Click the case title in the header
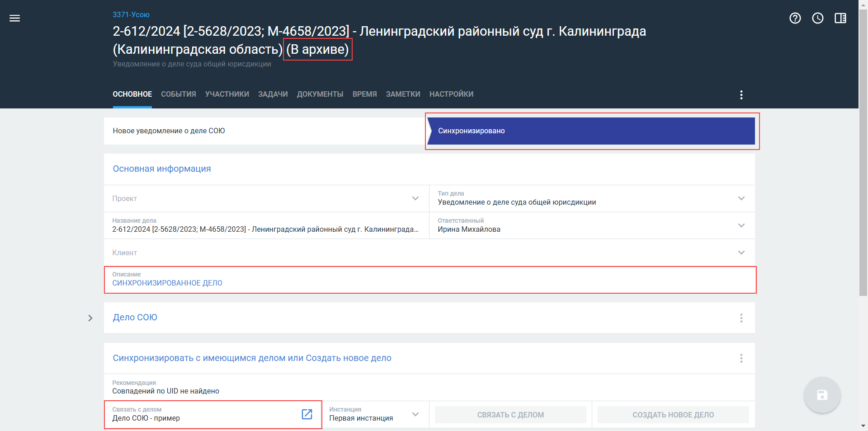Image resolution: width=868 pixels, height=431 pixels. click(x=379, y=40)
